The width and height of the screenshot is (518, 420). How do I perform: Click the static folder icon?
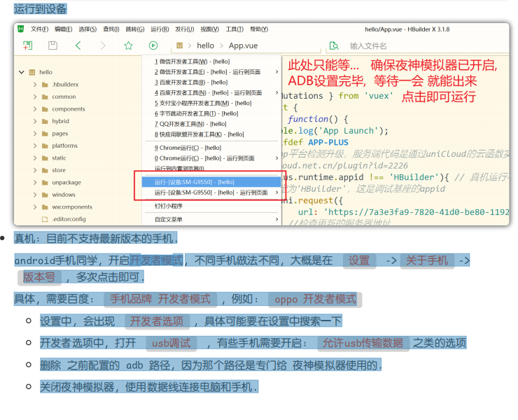45,158
